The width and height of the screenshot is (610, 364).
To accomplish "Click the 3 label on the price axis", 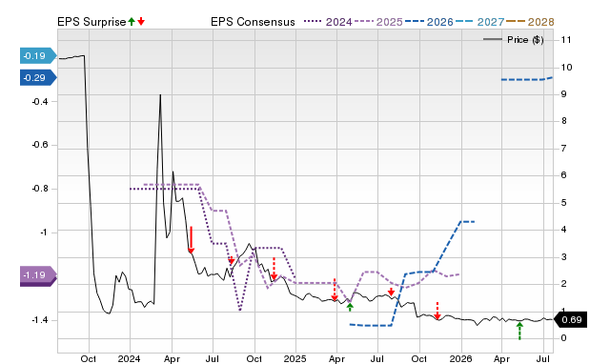I will click(x=563, y=257).
